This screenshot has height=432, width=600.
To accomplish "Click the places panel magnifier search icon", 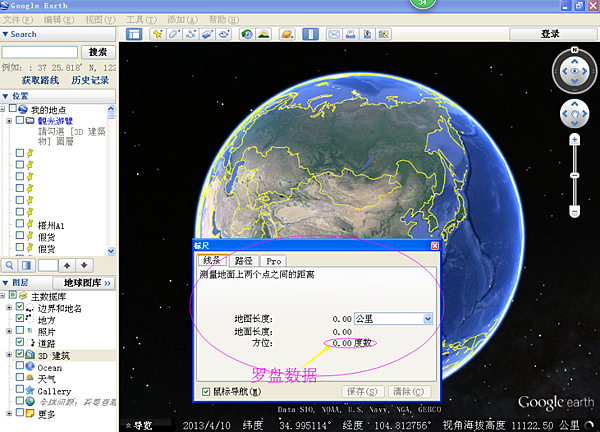I will point(10,265).
